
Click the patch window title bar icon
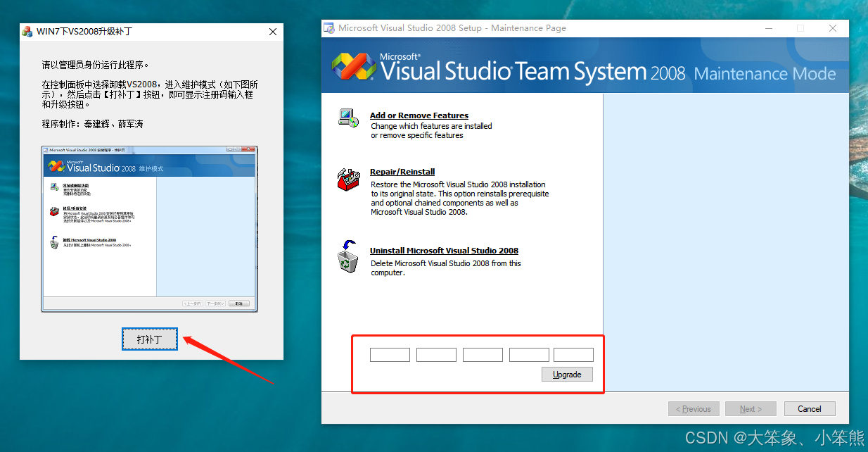pyautogui.click(x=27, y=32)
